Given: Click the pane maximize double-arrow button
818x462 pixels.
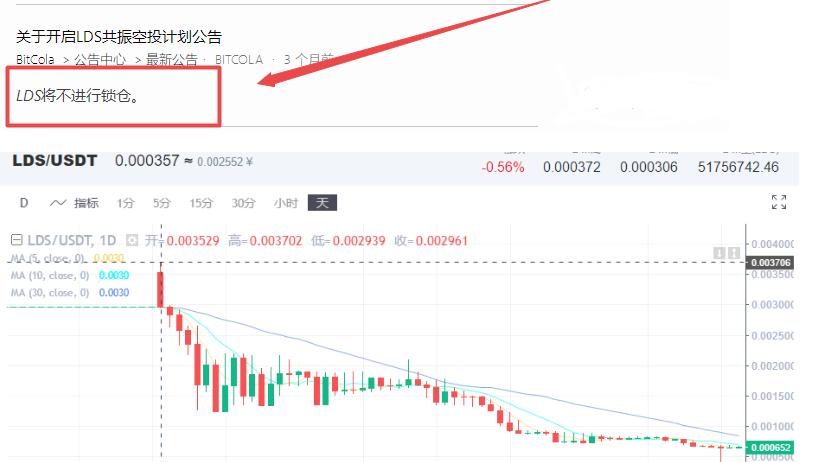Looking at the screenshot, I should pyautogui.click(x=734, y=253).
